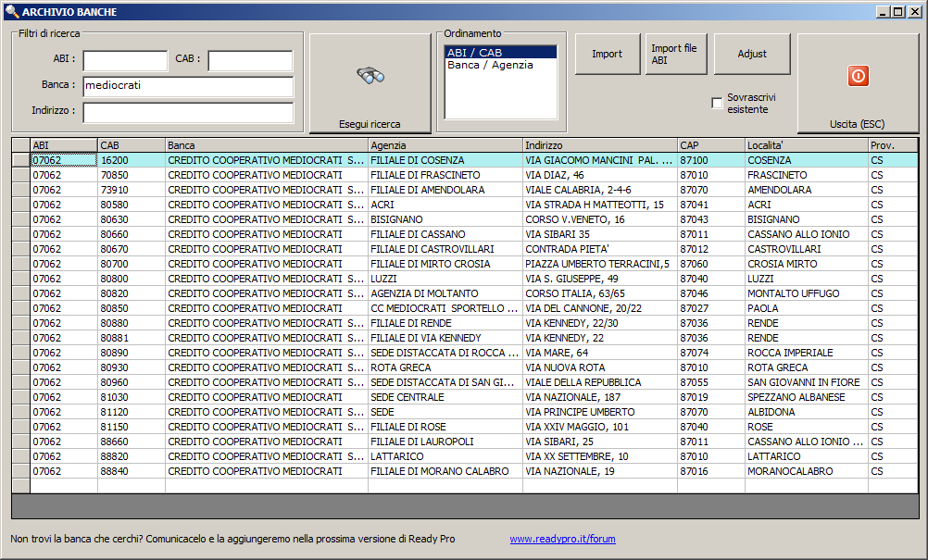Image resolution: width=928 pixels, height=560 pixels.
Task: Click the VIA NUOVA ROTA address cell
Action: [600, 367]
